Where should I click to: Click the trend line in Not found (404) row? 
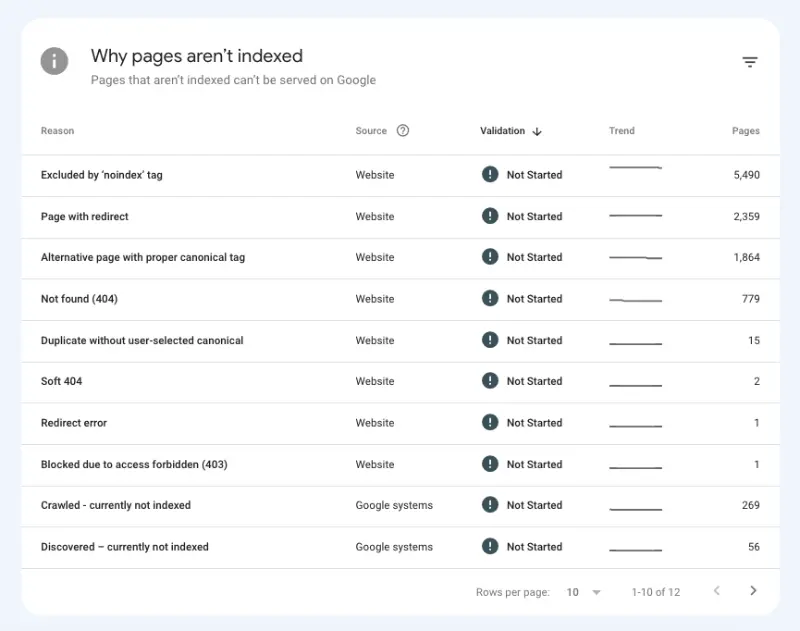635,300
